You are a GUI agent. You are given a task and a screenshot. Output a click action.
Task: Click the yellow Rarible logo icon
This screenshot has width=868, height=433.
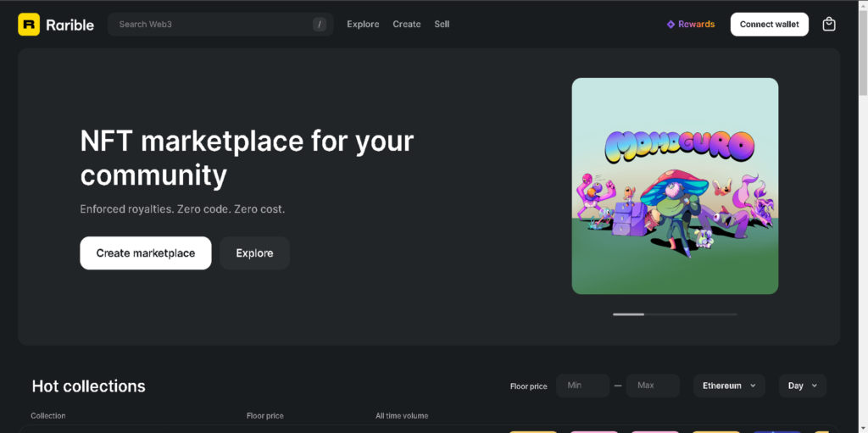[x=29, y=25]
